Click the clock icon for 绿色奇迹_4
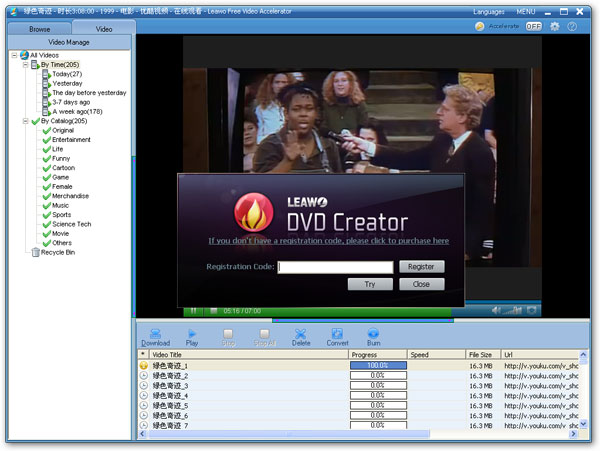The image size is (600, 451). pyautogui.click(x=143, y=396)
